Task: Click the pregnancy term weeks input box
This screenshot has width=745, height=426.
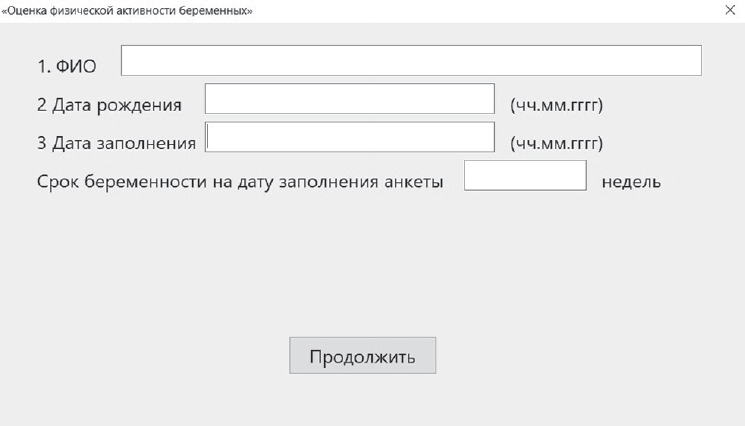Action: 525,176
